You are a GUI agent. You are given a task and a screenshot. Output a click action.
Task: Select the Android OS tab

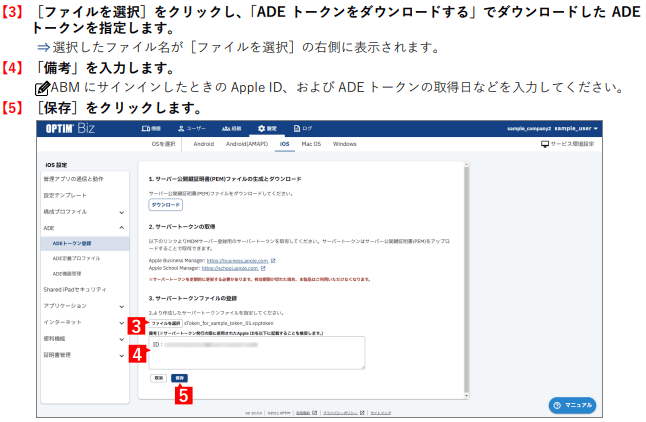204,144
